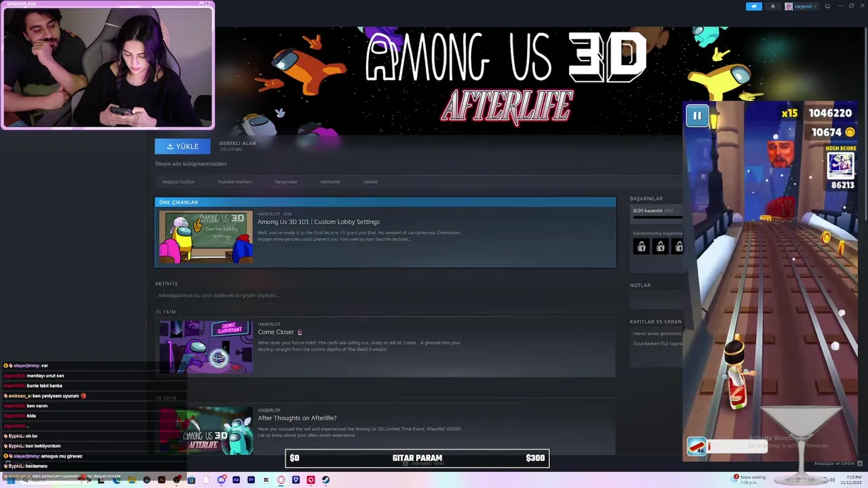Open Custom Lobby Settings news thumbnail
The image size is (868, 488).
(205, 237)
